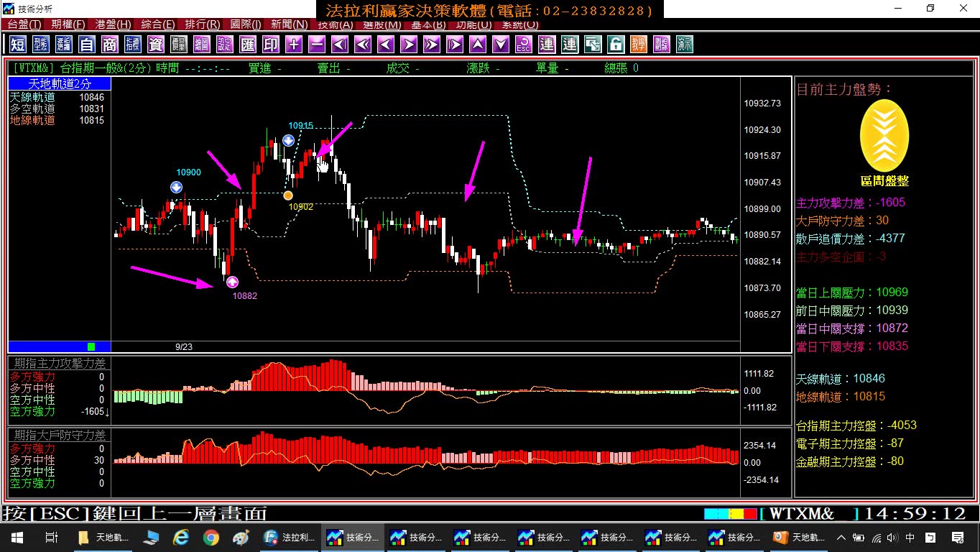The width and height of the screenshot is (980, 552).
Task: Click the orange 10902 dot marker
Action: point(288,195)
